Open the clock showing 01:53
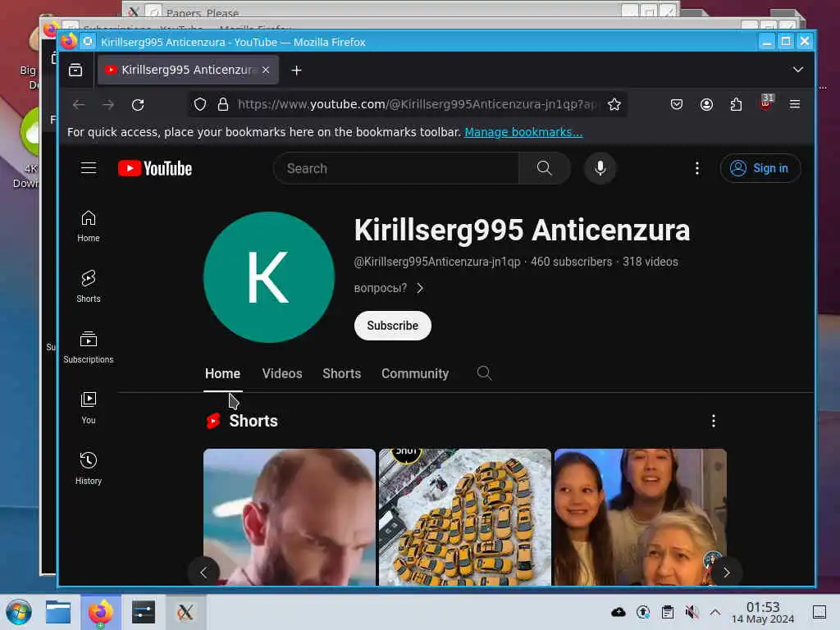The width and height of the screenshot is (840, 630). pos(763,612)
